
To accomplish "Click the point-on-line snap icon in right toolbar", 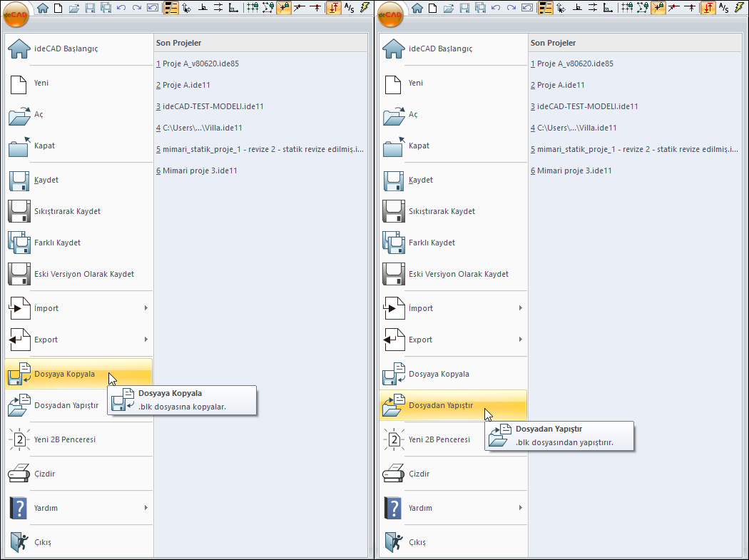I will (690, 8).
